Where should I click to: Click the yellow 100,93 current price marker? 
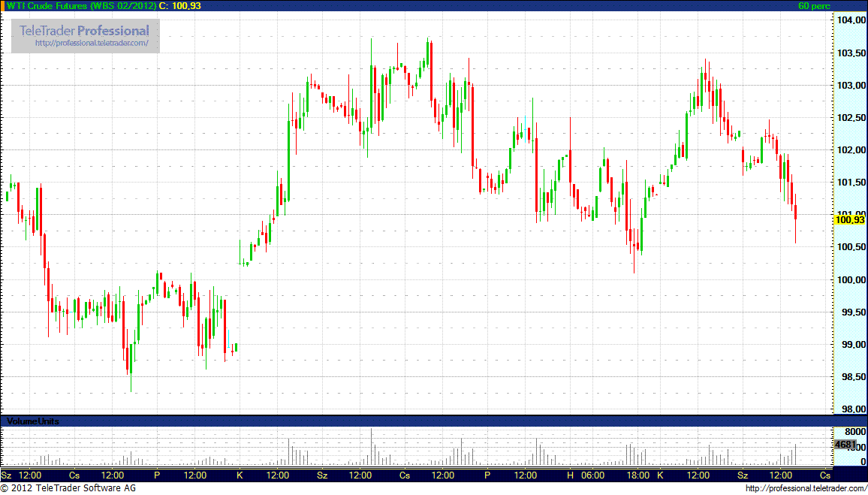pyautogui.click(x=849, y=220)
